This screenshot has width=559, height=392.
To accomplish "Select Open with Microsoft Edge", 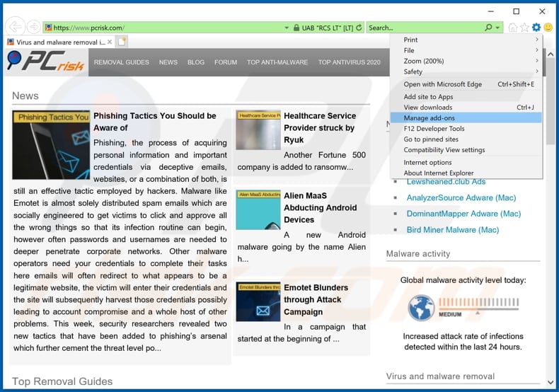I will click(466, 84).
